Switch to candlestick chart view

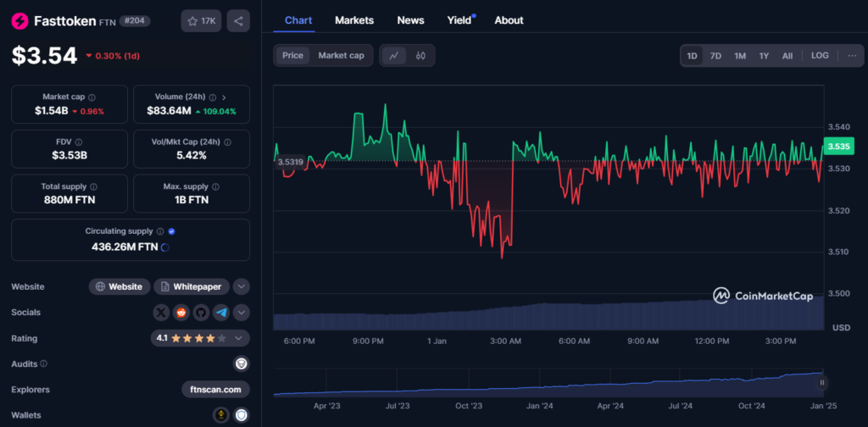point(420,56)
